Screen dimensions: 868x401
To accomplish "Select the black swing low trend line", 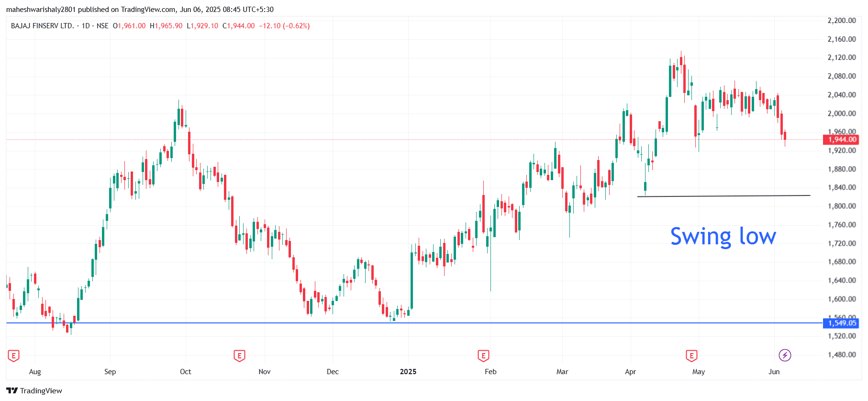I will coord(723,196).
